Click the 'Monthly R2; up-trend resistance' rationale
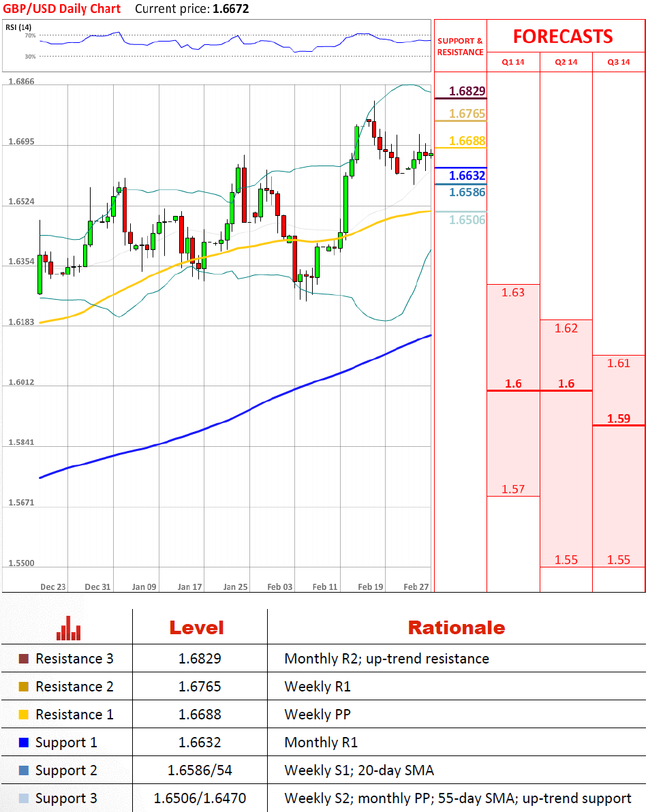Image resolution: width=648 pixels, height=812 pixels. (x=387, y=659)
